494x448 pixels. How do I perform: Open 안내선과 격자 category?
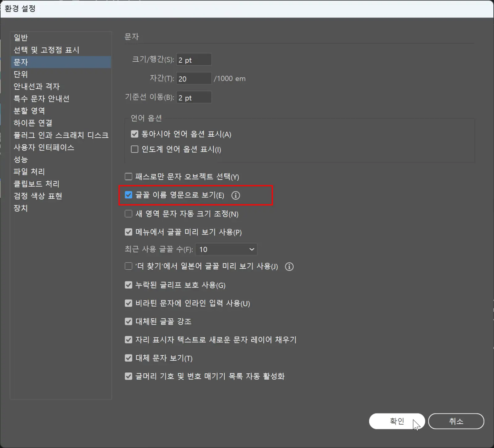coord(61,86)
